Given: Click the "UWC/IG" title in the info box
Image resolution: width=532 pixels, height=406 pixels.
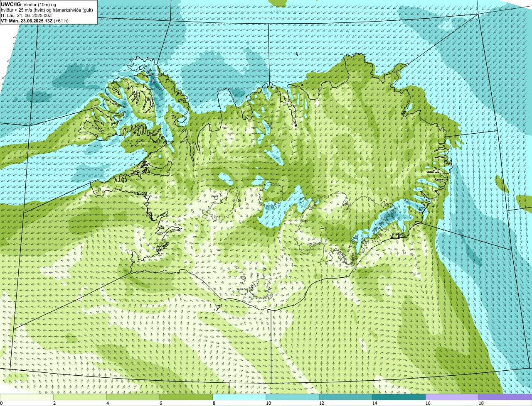Looking at the screenshot, I should [x=10, y=4].
